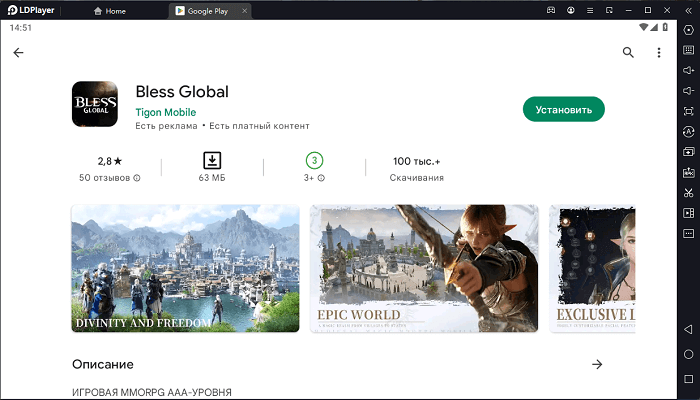Image resolution: width=700 pixels, height=400 pixels.
Task: Decrease volume using sidebar speaker icon
Action: click(x=688, y=91)
